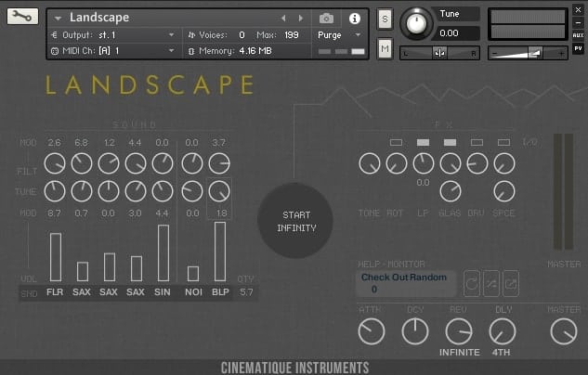This screenshot has width=588, height=375.
Task: Click the AUX sends button
Action: (578, 35)
